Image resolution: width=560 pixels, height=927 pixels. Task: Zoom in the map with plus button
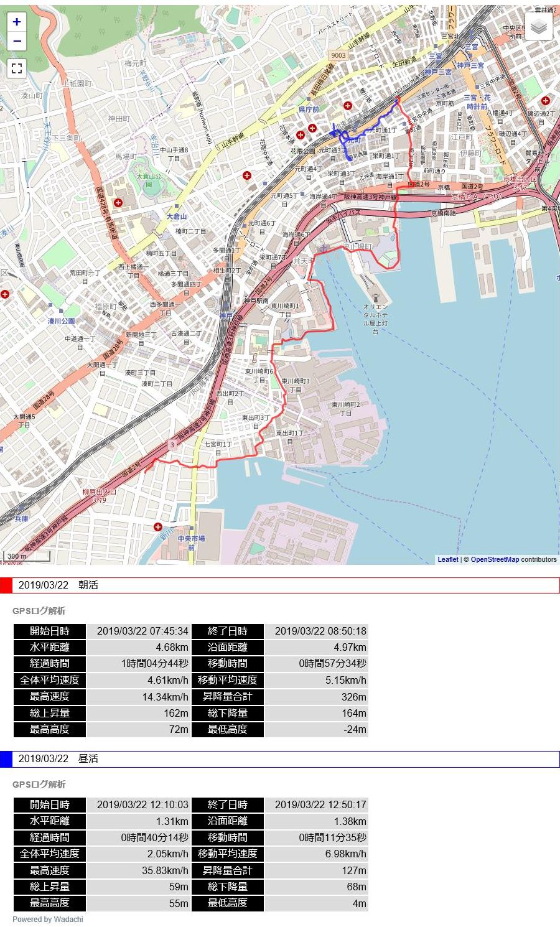(x=17, y=22)
